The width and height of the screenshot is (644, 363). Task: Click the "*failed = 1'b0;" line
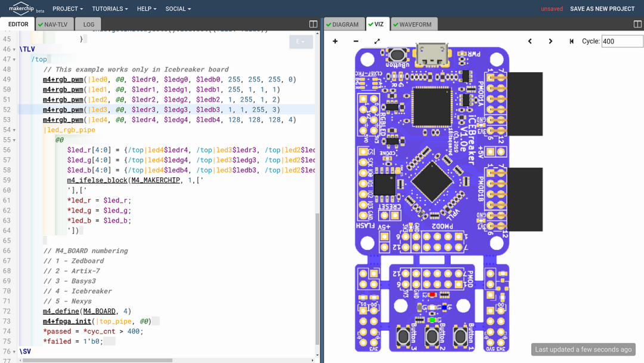click(x=73, y=342)
